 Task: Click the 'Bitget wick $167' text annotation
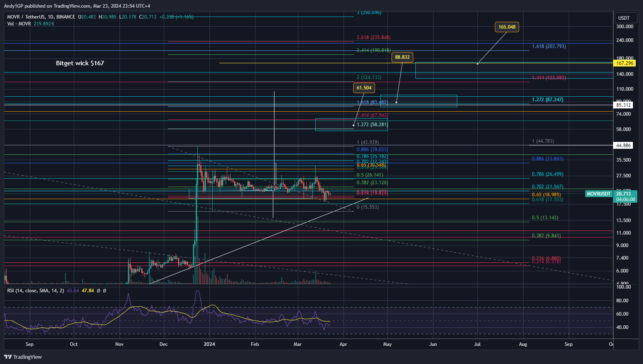pyautogui.click(x=80, y=63)
